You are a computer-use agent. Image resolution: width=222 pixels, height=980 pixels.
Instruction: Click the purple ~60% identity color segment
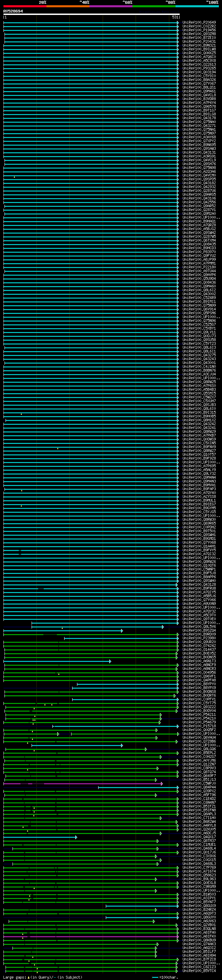111,6
